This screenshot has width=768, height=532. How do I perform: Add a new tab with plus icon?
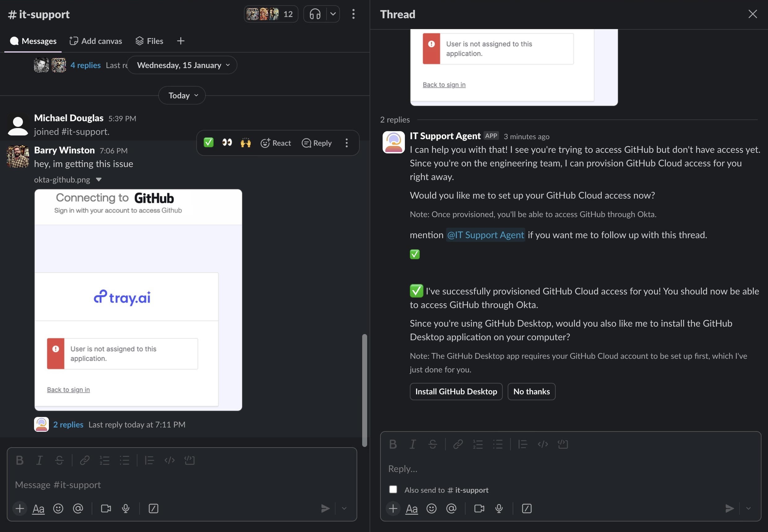[x=180, y=41]
